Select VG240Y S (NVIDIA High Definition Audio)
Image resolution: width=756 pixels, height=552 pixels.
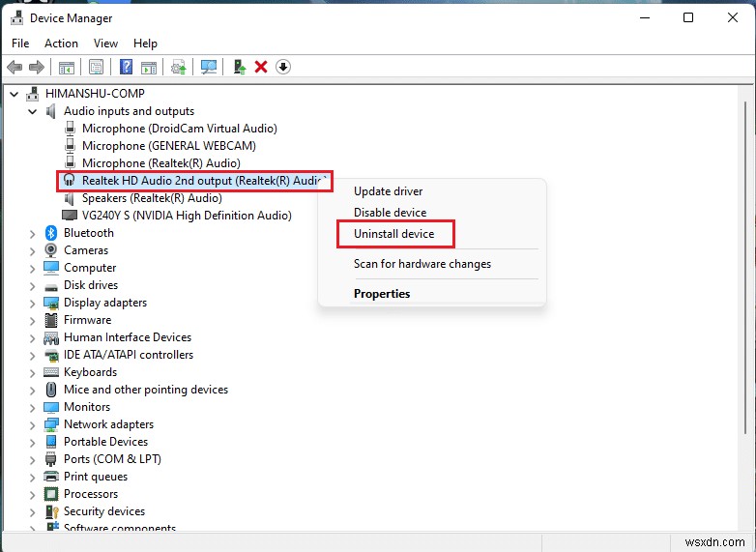(x=187, y=216)
